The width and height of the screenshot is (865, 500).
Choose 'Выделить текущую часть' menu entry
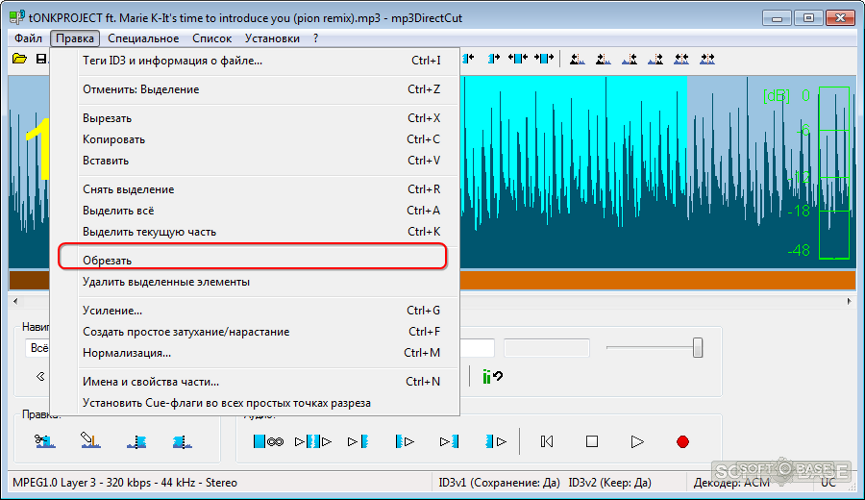point(254,232)
